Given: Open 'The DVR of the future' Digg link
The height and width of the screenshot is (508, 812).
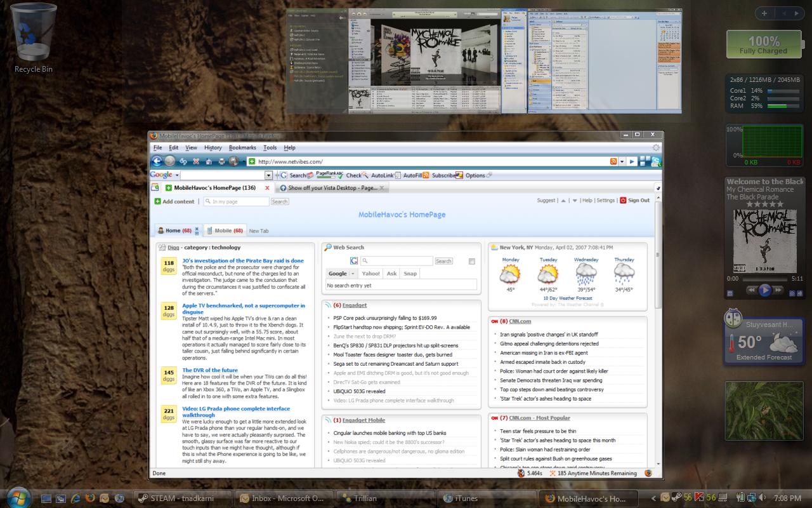Looking at the screenshot, I should click(x=210, y=370).
